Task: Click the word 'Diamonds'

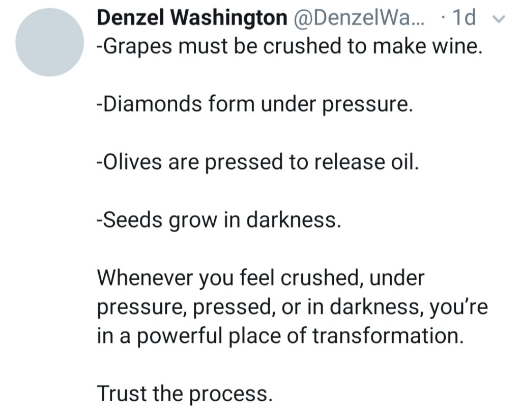Action: coord(152,104)
